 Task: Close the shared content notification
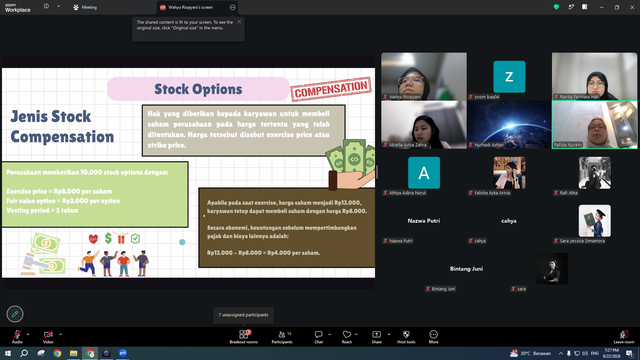[239, 22]
